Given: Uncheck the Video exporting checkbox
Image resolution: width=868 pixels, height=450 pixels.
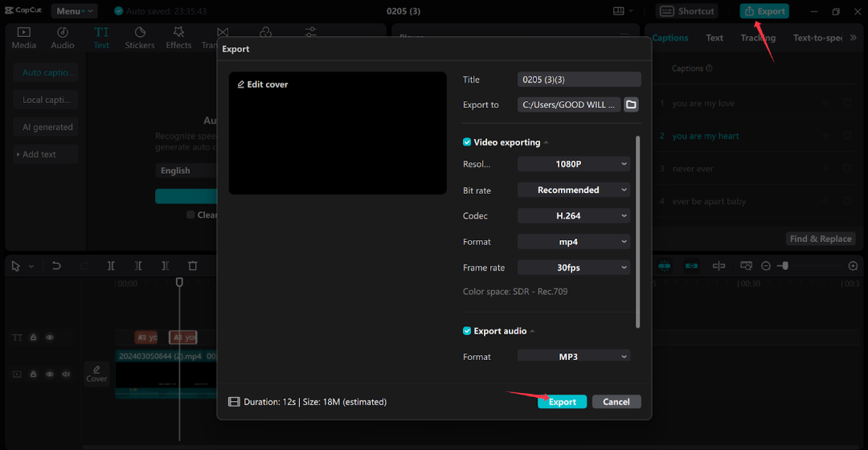Looking at the screenshot, I should point(467,142).
